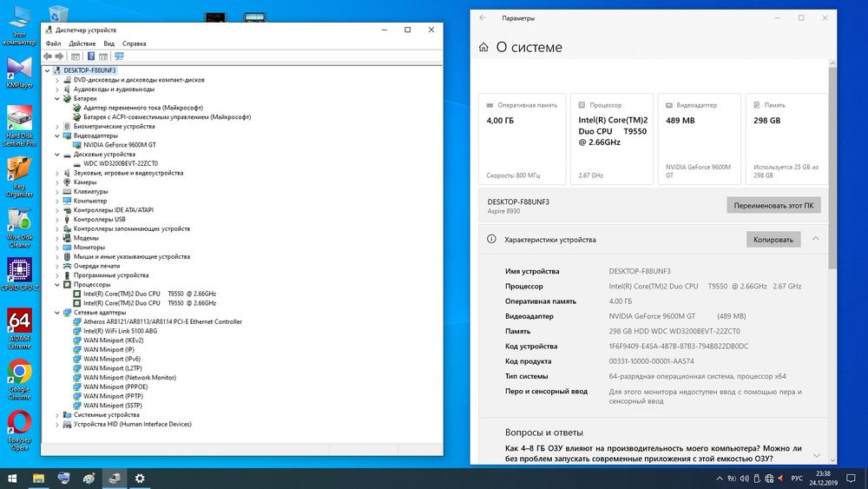The height and width of the screenshot is (489, 868).
Task: Click the РУС language indicator
Action: coord(797,479)
